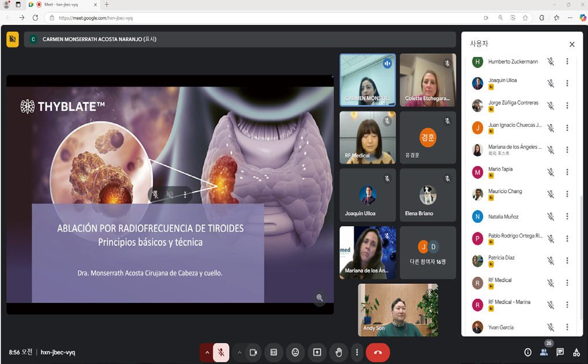Open meeting details info icon
Screen dimensions: 588x364
527,352
